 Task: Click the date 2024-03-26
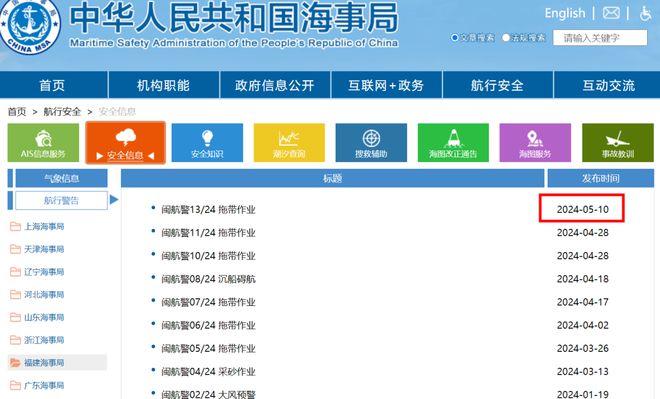coord(583,348)
